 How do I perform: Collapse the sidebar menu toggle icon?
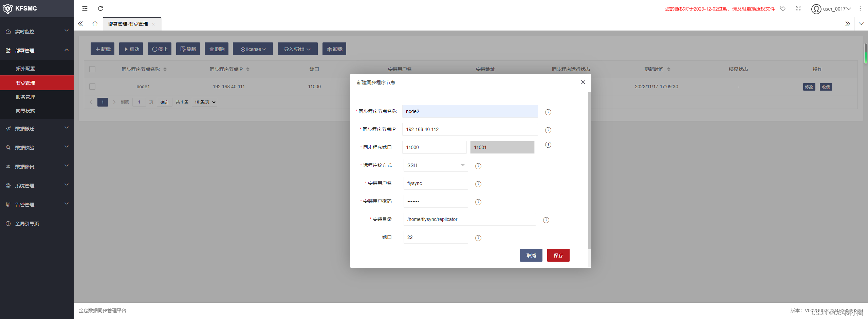[85, 8]
